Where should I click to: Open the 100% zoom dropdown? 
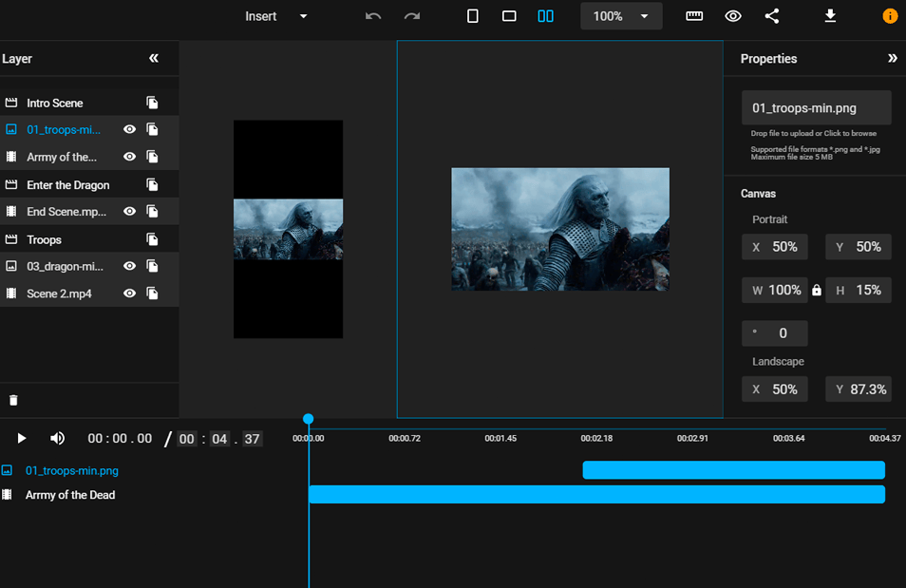point(621,16)
